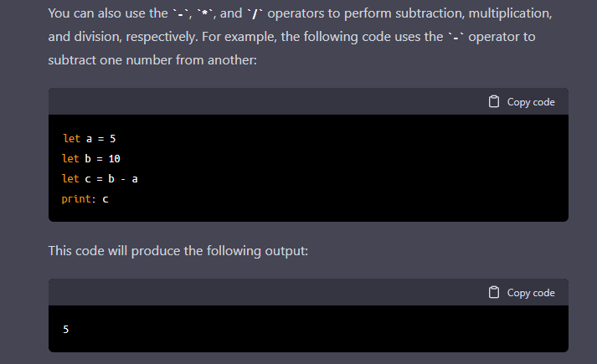Click the inline `*` operator in paragraph

tap(205, 13)
